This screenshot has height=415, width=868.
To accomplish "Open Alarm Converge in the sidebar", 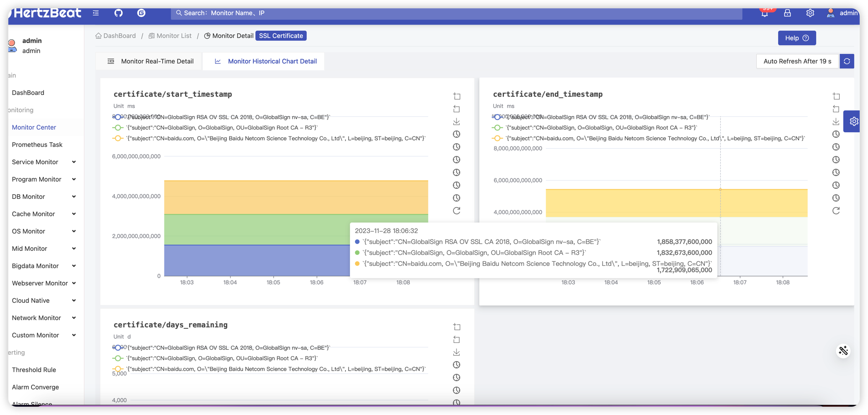I will 35,387.
